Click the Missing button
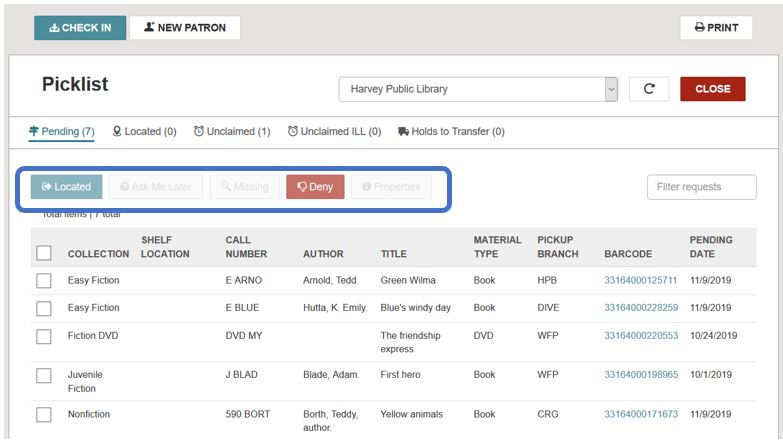This screenshot has height=445, width=783. tap(245, 187)
